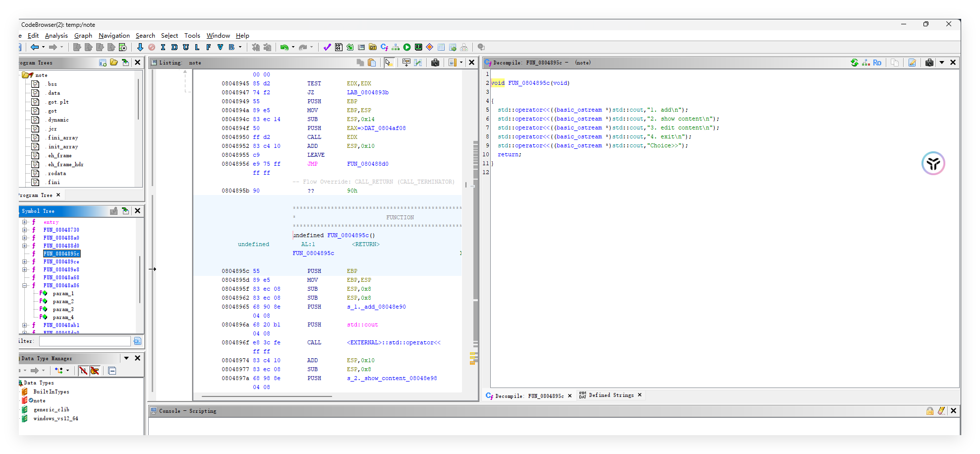Expand the entry function node
980x454 pixels.
point(25,222)
